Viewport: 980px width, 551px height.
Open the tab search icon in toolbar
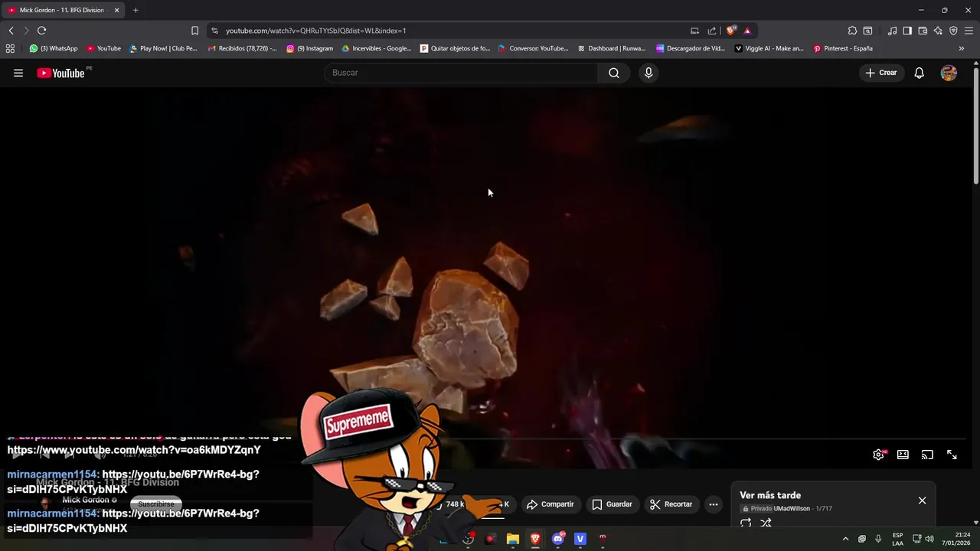coord(867,31)
